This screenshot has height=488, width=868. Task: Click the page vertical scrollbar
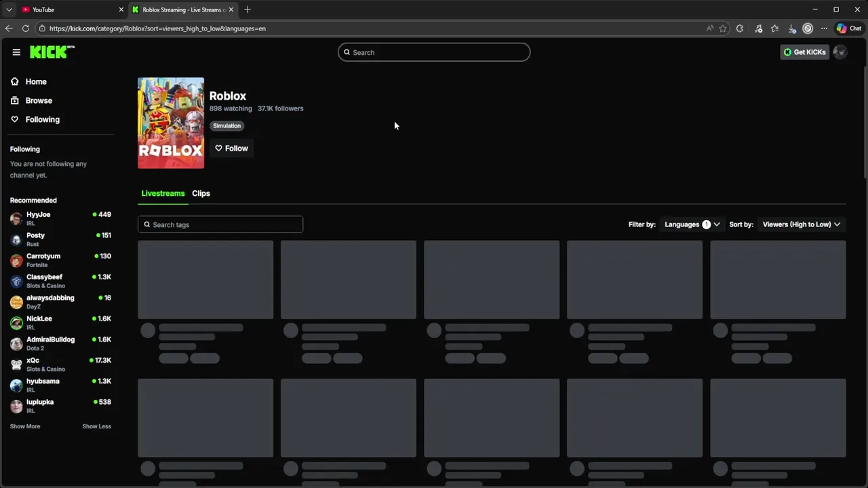(865, 122)
